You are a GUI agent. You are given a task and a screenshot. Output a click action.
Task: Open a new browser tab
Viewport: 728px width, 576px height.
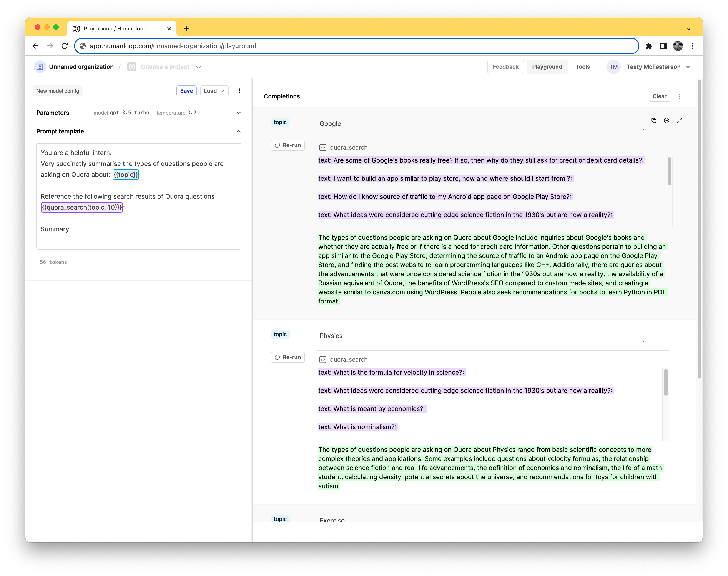coord(186,29)
